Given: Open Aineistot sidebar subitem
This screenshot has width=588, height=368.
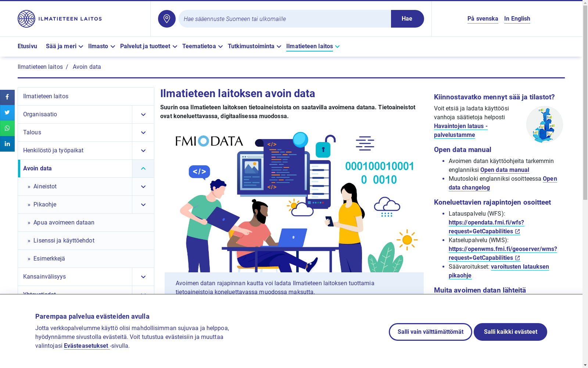Looking at the screenshot, I should pos(75,187).
